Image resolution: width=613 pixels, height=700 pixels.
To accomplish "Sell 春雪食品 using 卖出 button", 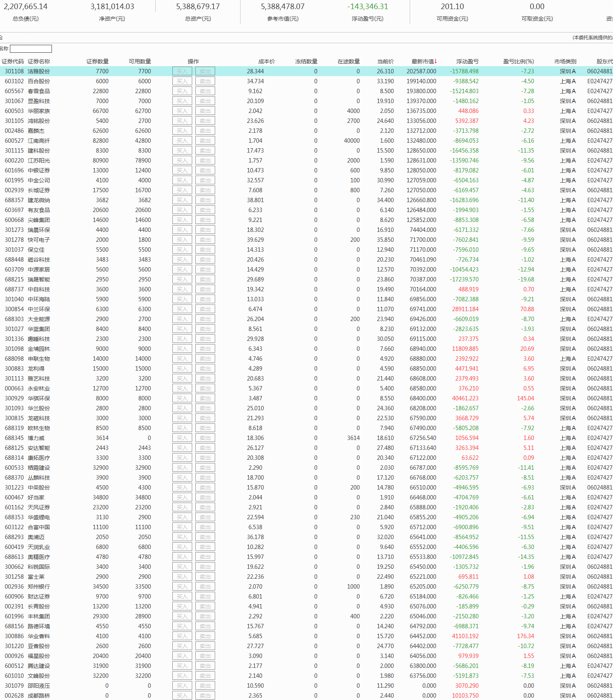I will 205,91.
